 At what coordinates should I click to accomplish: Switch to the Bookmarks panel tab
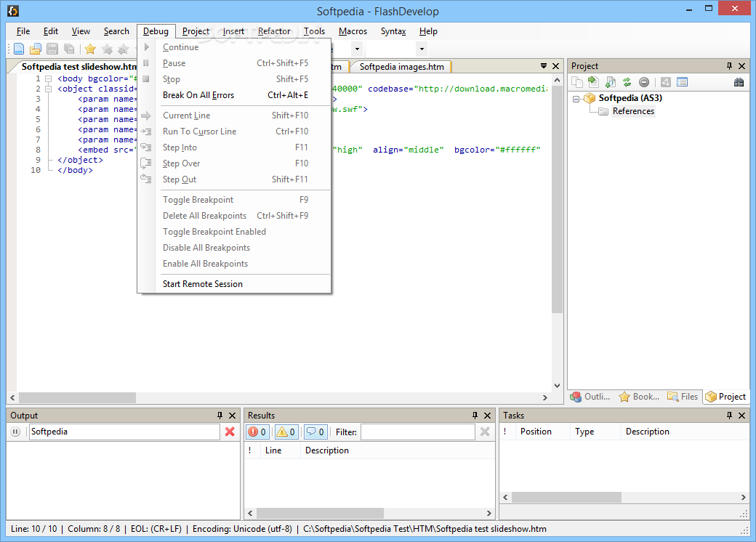(639, 397)
